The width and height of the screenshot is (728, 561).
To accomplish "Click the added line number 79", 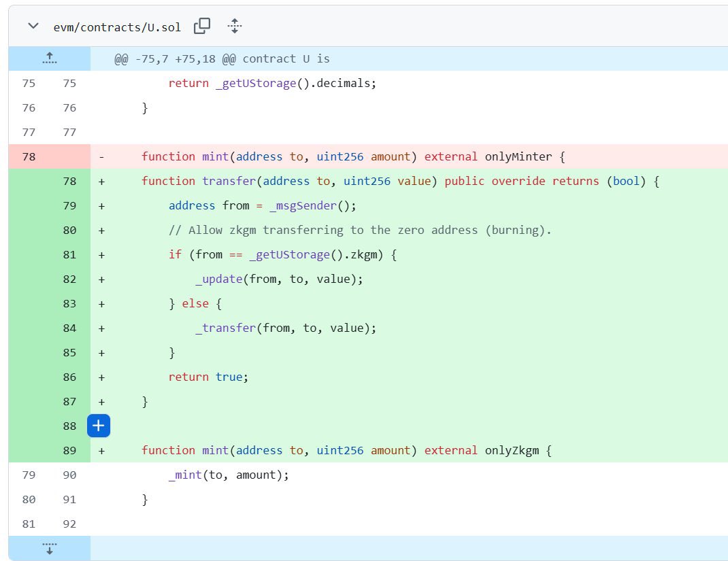I will point(69,205).
